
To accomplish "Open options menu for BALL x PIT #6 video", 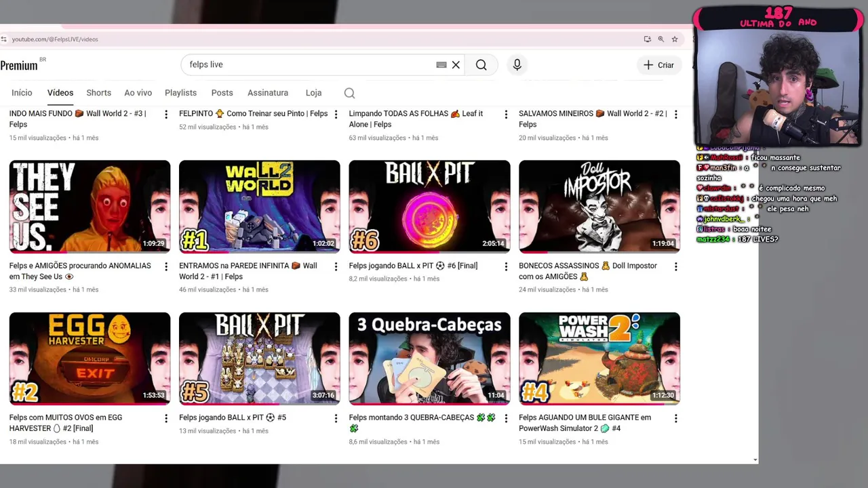I will pyautogui.click(x=506, y=267).
